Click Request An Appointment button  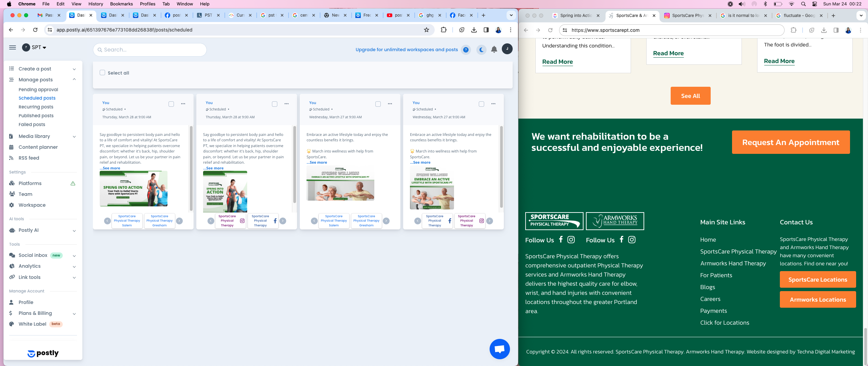click(791, 142)
